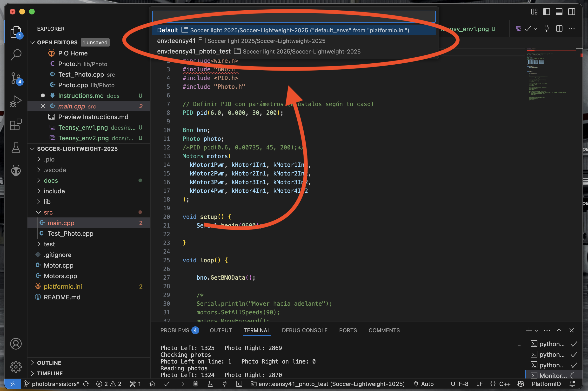Expand the OUTLINE section

[49, 363]
